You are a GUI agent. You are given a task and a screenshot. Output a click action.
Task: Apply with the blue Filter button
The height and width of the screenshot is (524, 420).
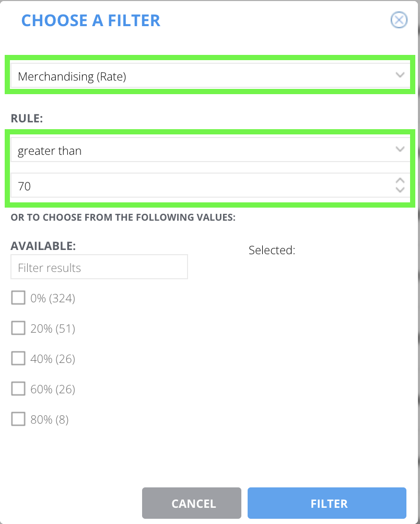coord(327,503)
